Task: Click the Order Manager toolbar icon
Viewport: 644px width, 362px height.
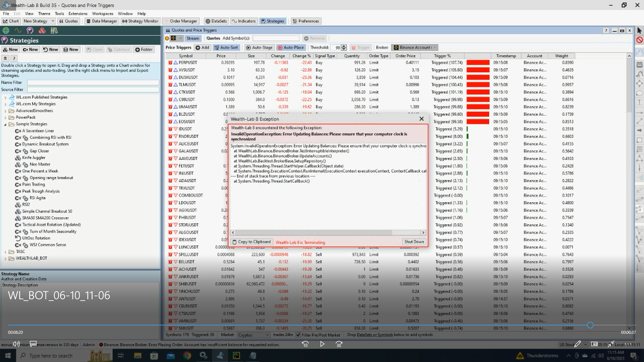Action: point(180,21)
